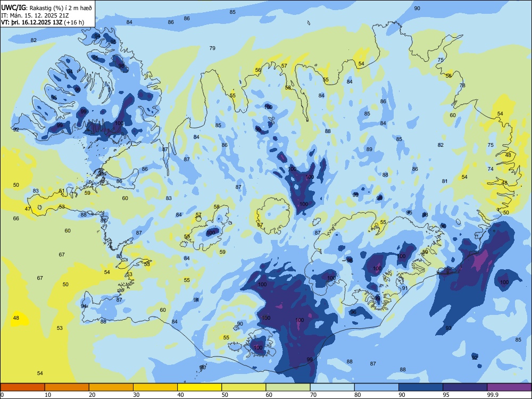Click the map value '66' over the western sea
The height and width of the screenshot is (399, 532).
tap(16, 219)
